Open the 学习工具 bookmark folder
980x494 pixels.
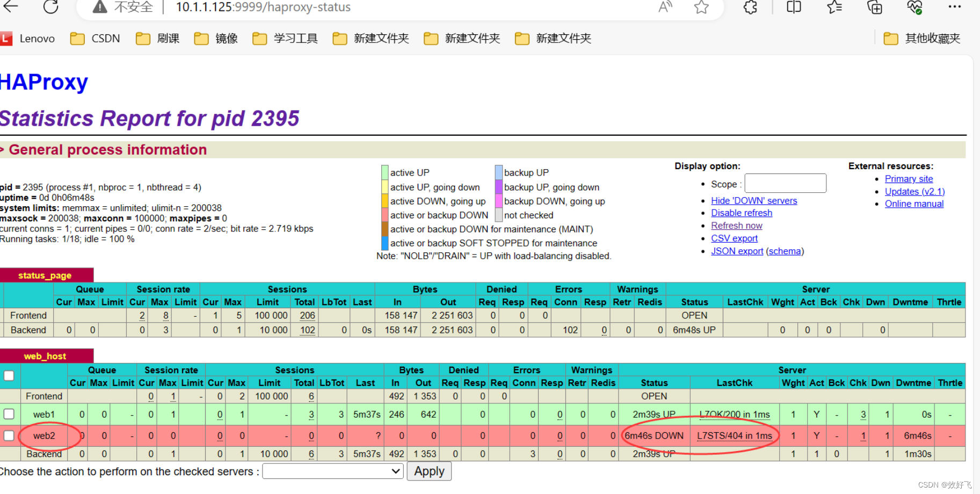[285, 39]
